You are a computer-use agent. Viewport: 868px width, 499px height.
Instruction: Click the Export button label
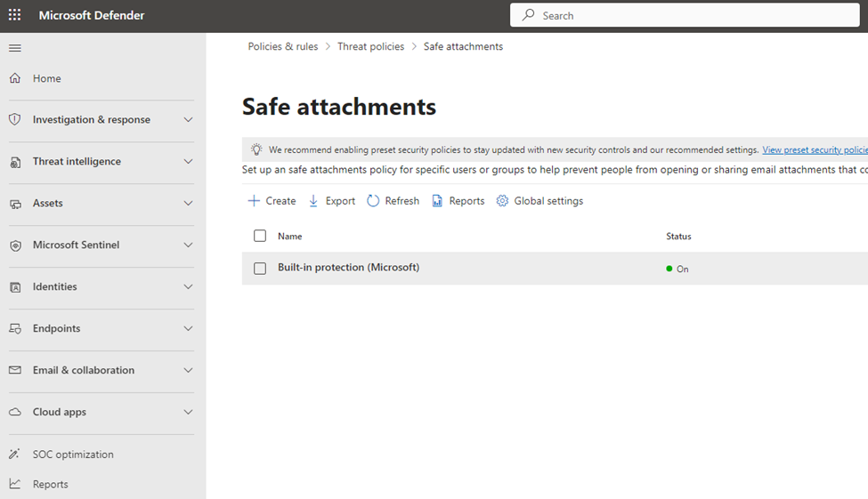pyautogui.click(x=340, y=201)
